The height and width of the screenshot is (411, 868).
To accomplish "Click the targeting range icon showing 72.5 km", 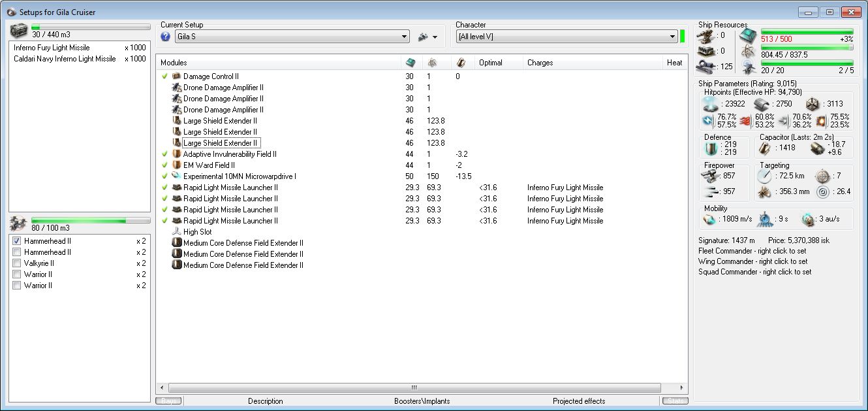I will tap(766, 176).
